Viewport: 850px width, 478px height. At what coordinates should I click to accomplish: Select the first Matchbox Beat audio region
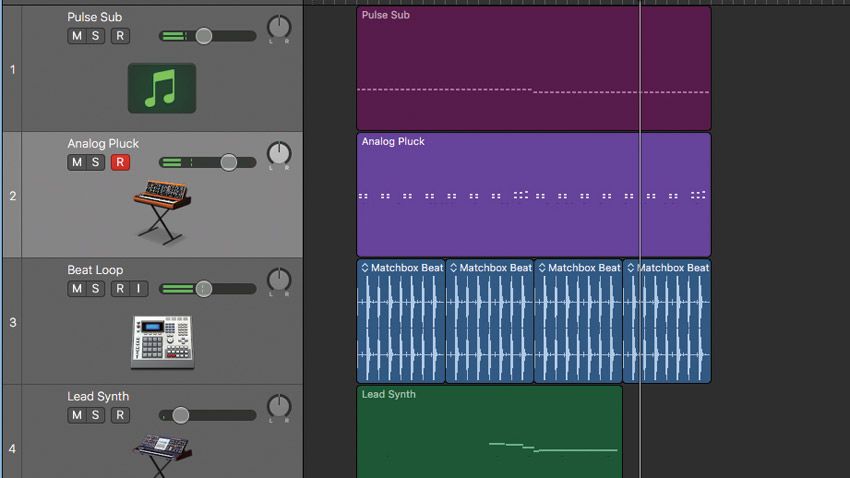pos(401,321)
